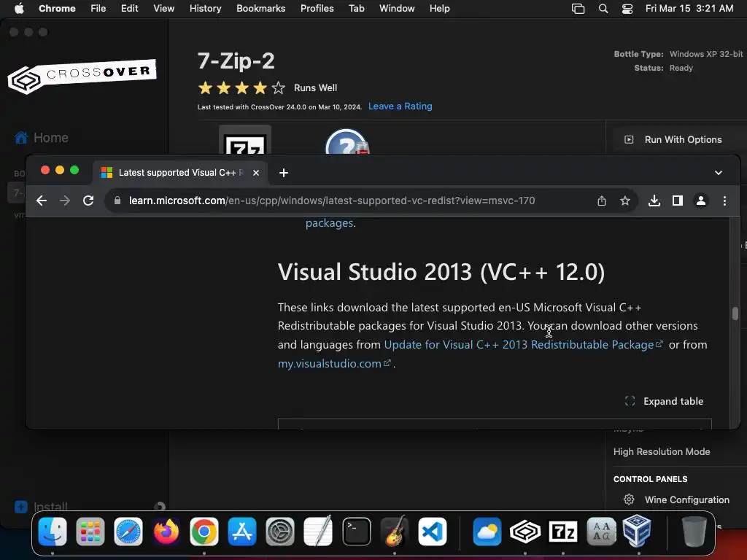The image size is (747, 560).
Task: Click Spotlight search icon in menu bar
Action: 603,9
